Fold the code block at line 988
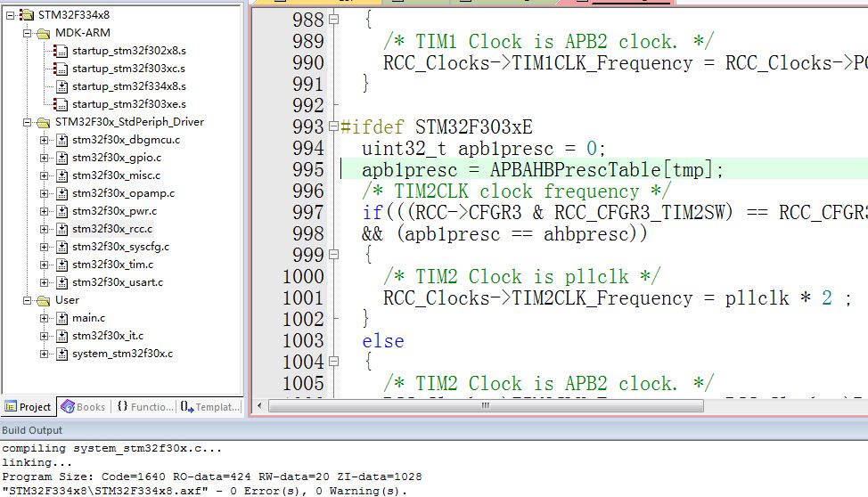The image size is (868, 497). click(333, 20)
